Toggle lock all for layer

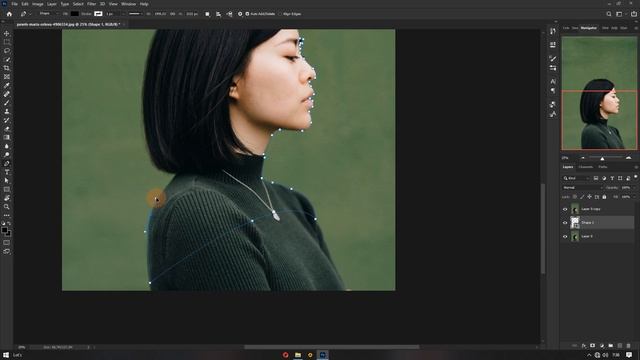tap(604, 197)
